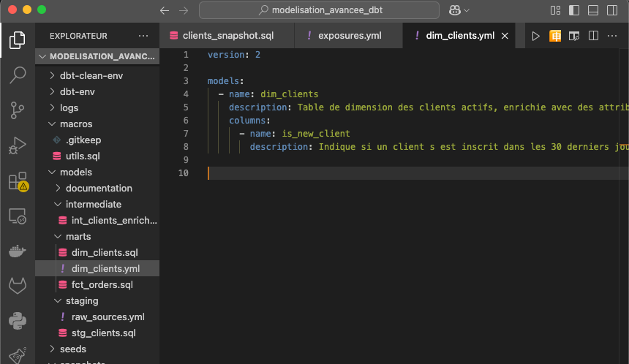Open the GitLab view in the activity bar
This screenshot has height=364, width=629.
pos(18,286)
